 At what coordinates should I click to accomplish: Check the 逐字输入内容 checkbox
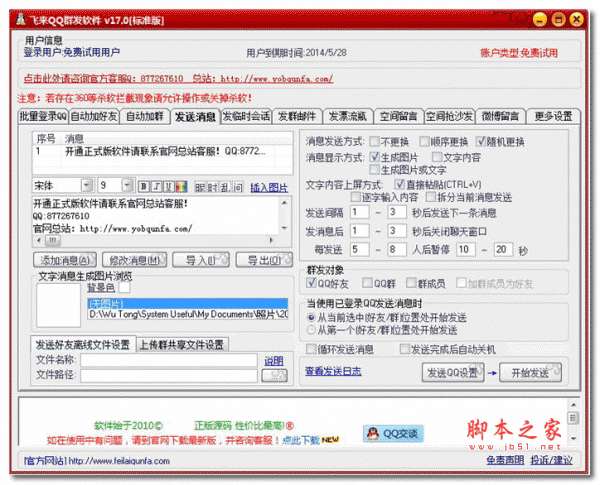coord(356,197)
